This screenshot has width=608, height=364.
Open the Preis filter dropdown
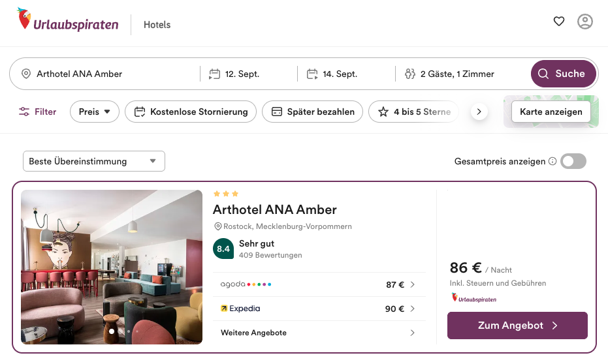click(95, 112)
